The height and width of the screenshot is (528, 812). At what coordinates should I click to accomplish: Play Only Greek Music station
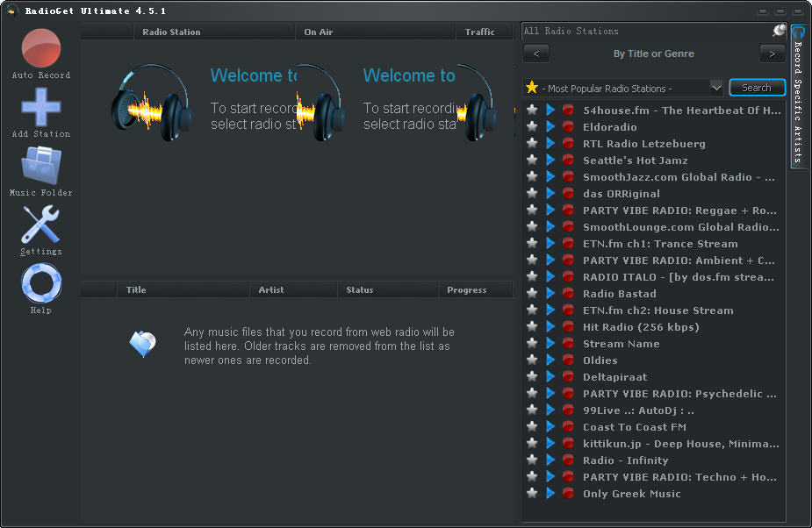point(550,493)
